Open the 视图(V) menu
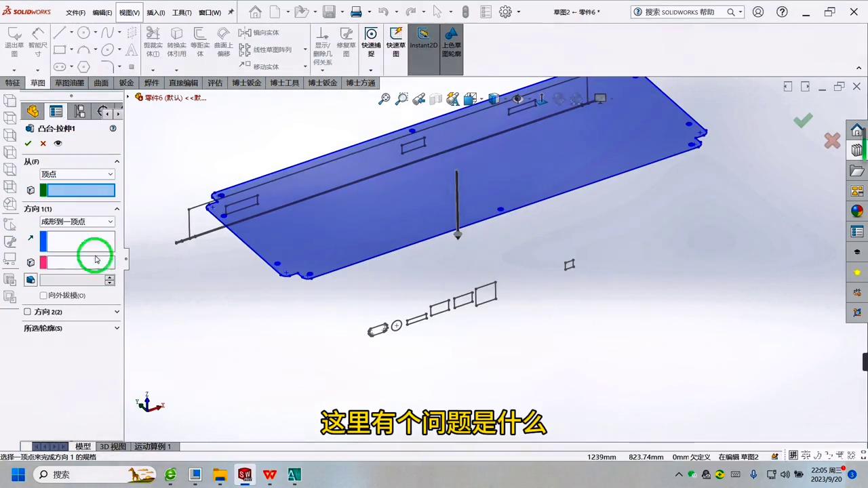 [x=130, y=12]
